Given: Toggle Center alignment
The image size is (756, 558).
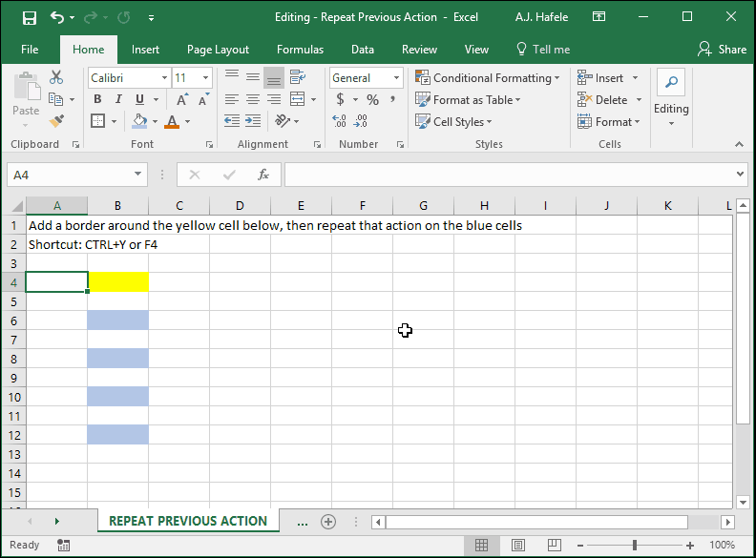Looking at the screenshot, I should coord(253,99).
